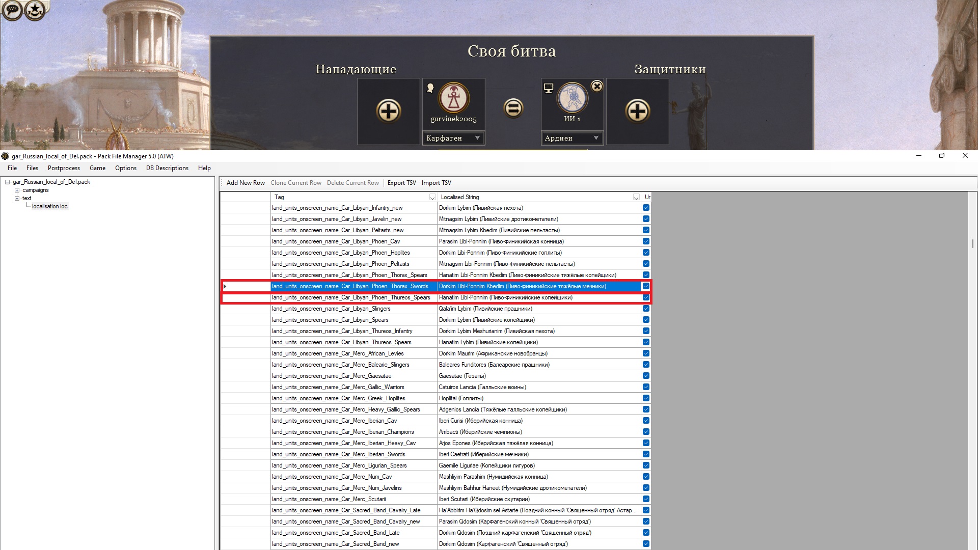Toggle checkbox for Car_Merc_Gaesatae row
The width and height of the screenshot is (980, 550).
646,376
